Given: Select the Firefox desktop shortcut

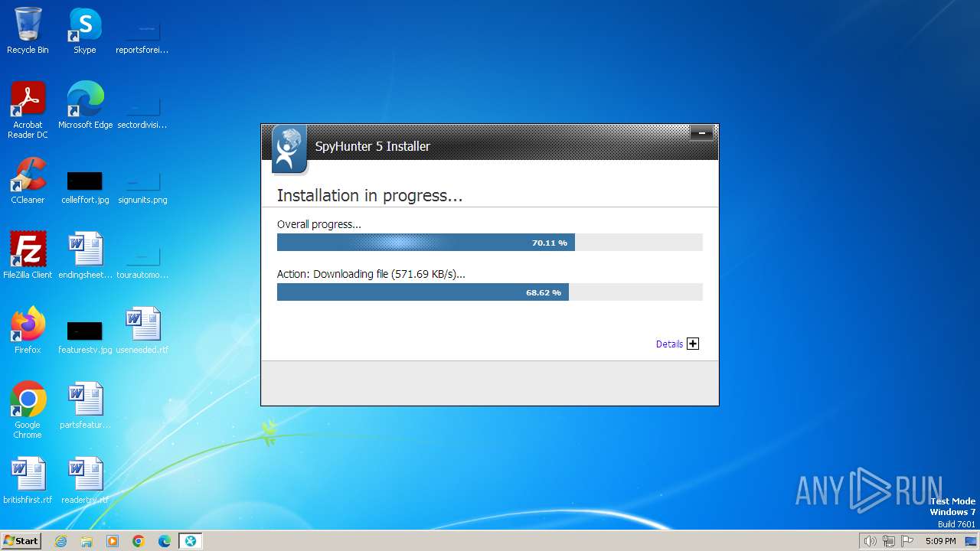Looking at the screenshot, I should [x=28, y=331].
